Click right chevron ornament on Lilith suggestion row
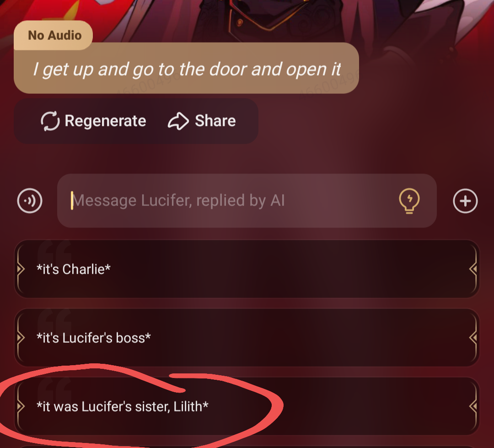Screen dimensions: 494x448 tap(473, 406)
